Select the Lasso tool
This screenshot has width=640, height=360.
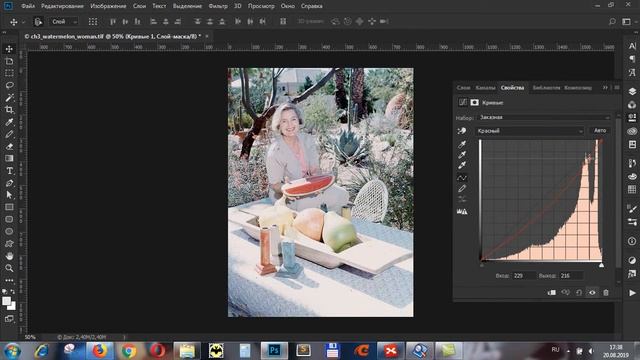(x=9, y=85)
